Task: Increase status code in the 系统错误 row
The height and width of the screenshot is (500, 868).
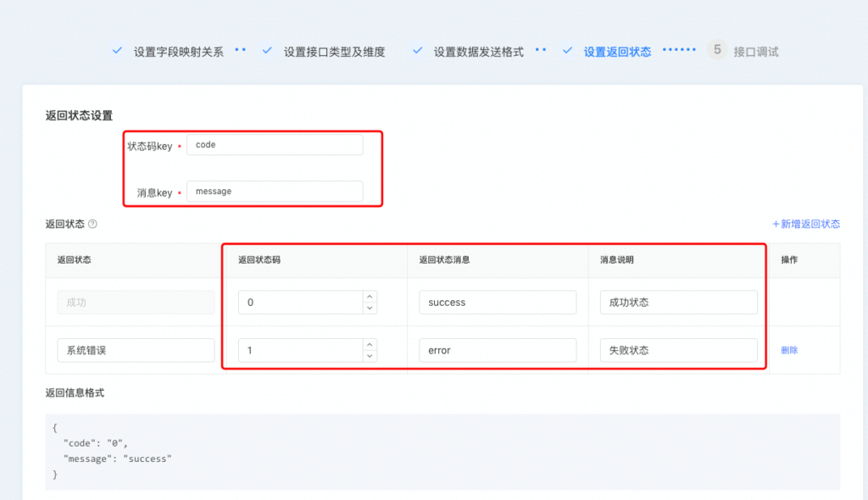Action: click(370, 345)
